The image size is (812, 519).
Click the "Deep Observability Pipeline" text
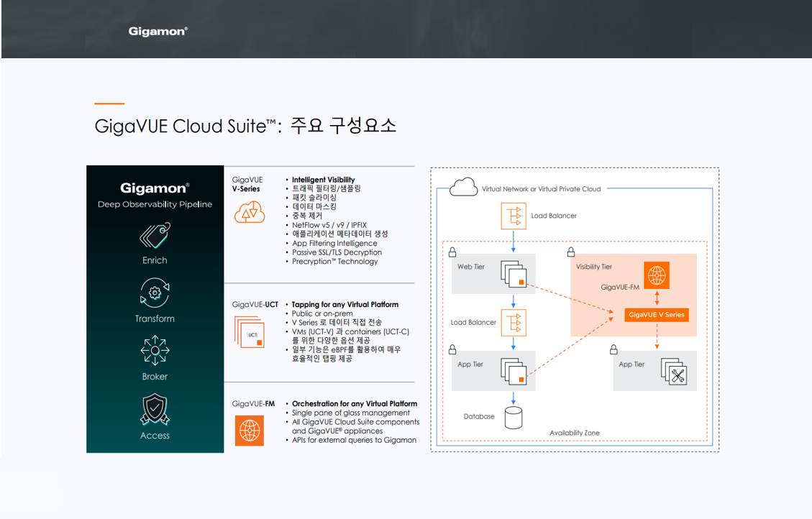(155, 204)
